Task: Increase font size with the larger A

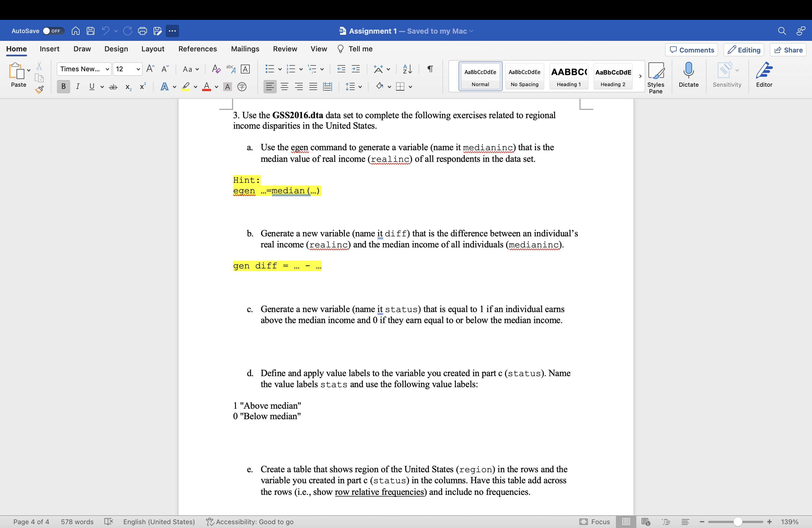Action: (x=150, y=69)
